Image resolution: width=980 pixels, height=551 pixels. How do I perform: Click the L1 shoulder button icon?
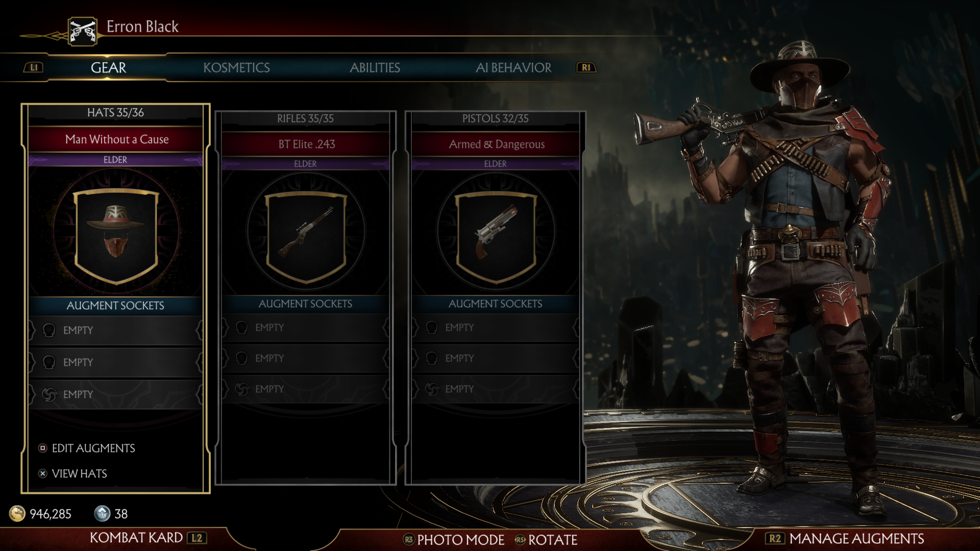point(34,67)
